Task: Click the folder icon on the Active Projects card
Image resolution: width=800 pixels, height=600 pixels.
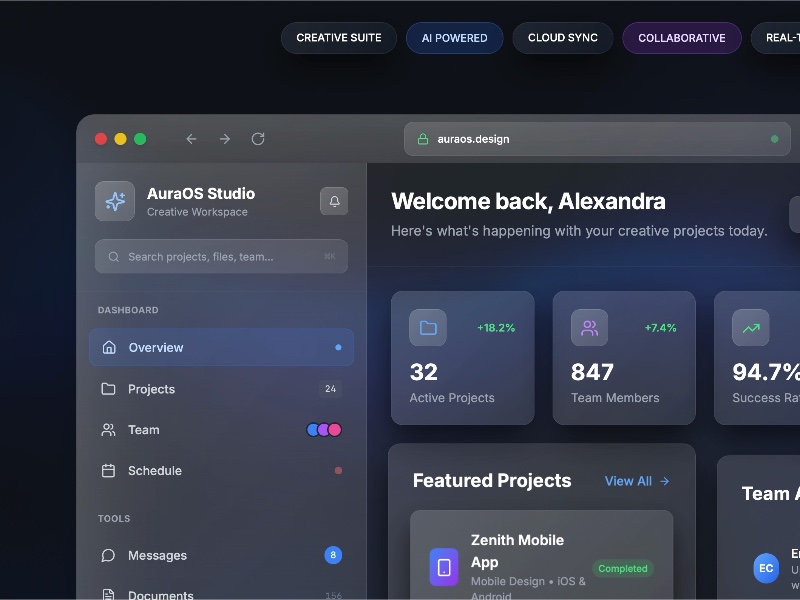Action: click(x=427, y=327)
